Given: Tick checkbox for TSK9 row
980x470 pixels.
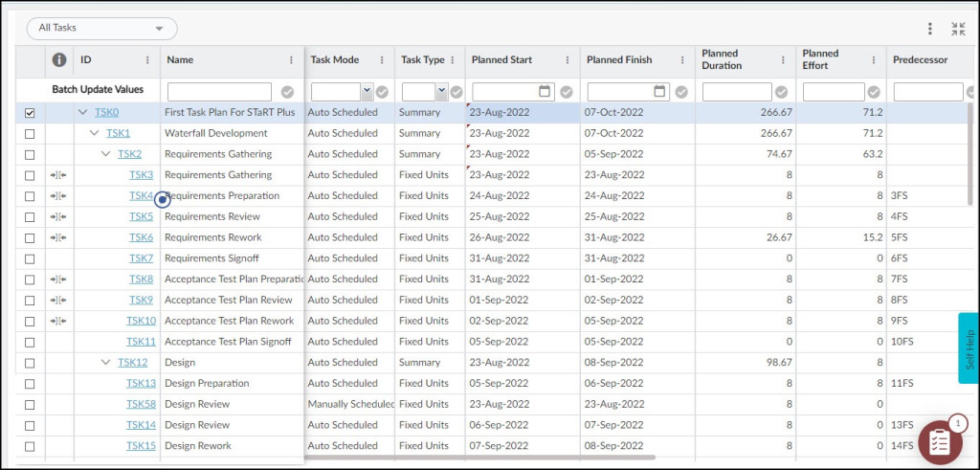Looking at the screenshot, I should pyautogui.click(x=30, y=301).
